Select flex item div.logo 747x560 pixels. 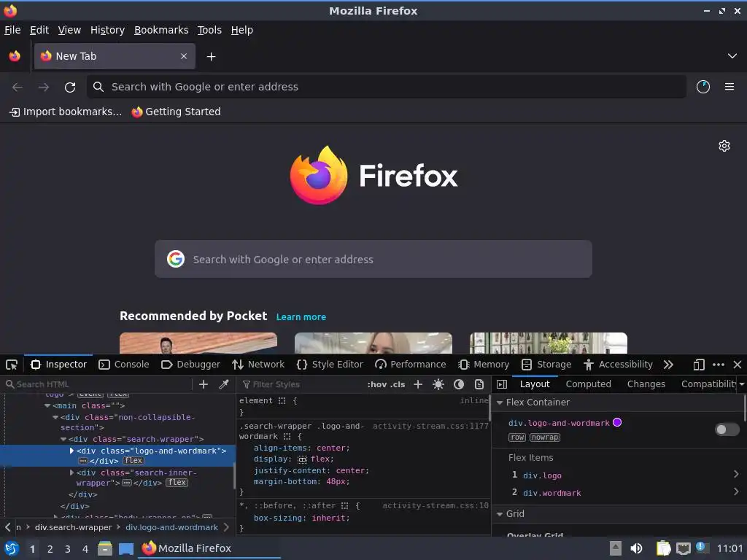tap(542, 475)
